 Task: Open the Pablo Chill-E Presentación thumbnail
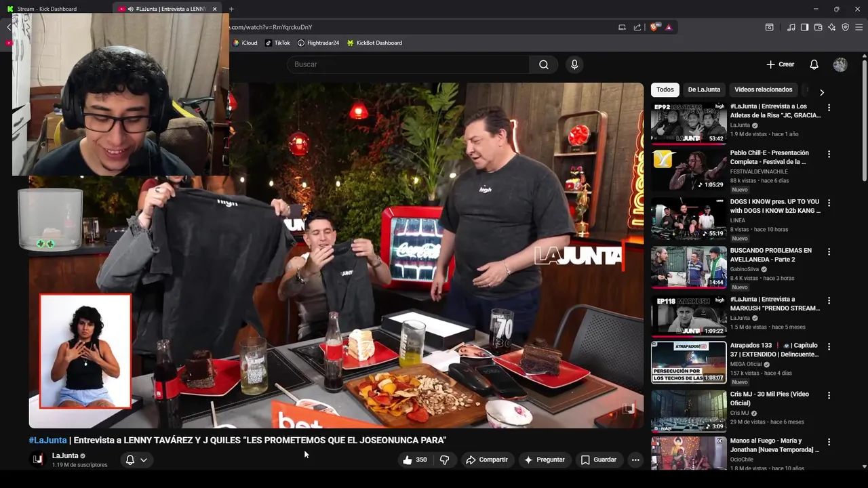click(x=688, y=170)
